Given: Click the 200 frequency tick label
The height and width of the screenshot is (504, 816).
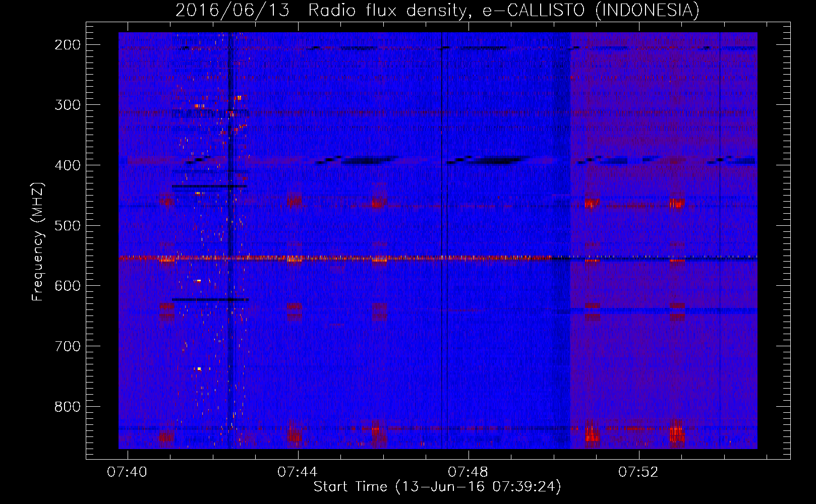Looking at the screenshot, I should 67,45.
